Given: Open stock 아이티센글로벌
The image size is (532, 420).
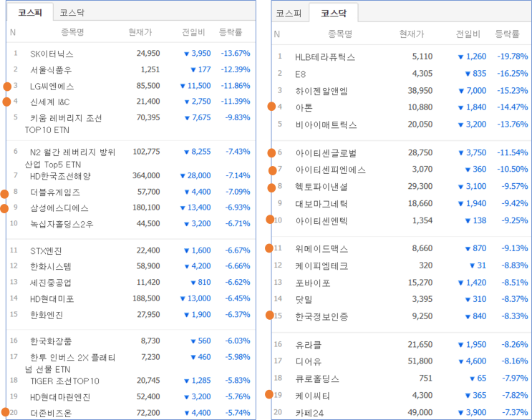Looking at the screenshot, I should coord(326,153).
